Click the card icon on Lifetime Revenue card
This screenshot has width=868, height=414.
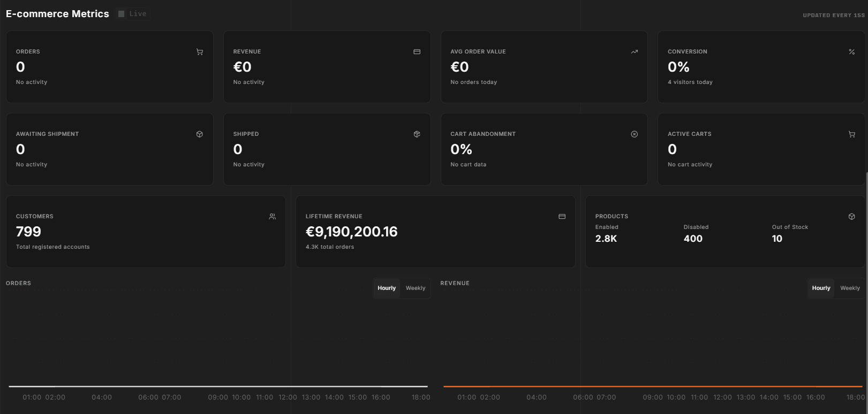pos(562,217)
